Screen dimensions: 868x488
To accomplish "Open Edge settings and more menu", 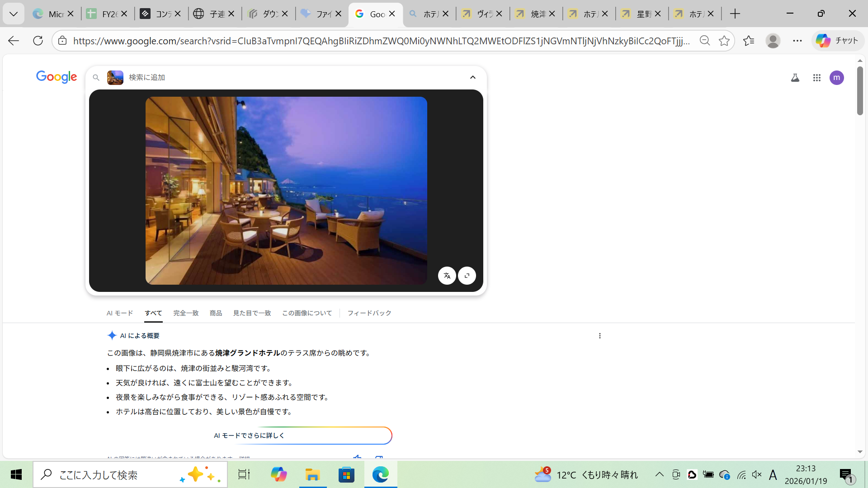I will 797,41.
